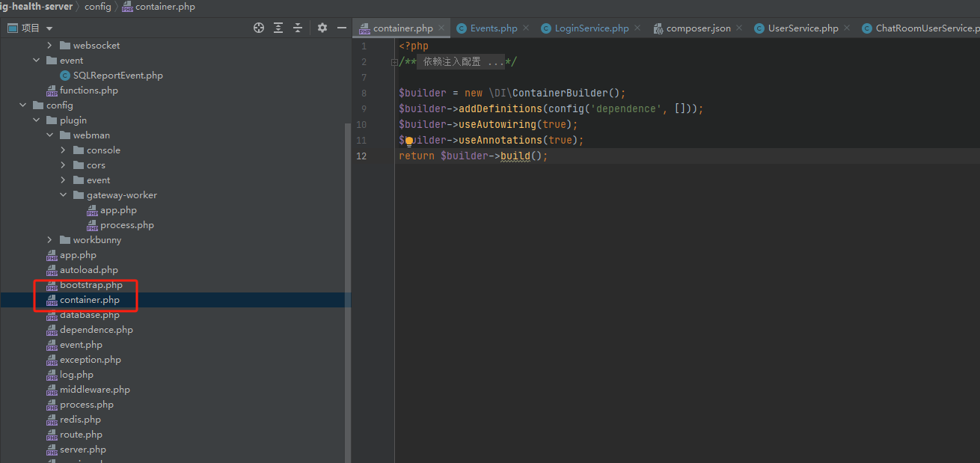Collapse the gateway-worker folder
This screenshot has width=980, height=463.
click(64, 195)
